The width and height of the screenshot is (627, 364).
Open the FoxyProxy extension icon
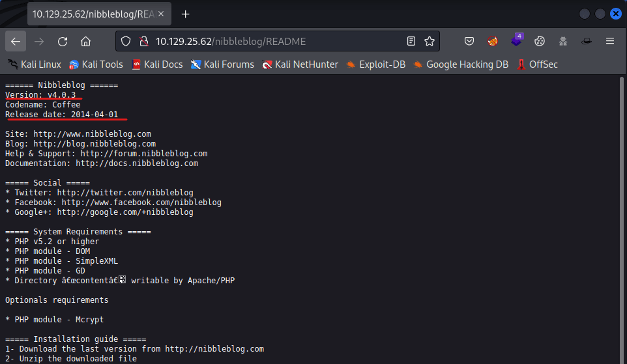pos(493,41)
